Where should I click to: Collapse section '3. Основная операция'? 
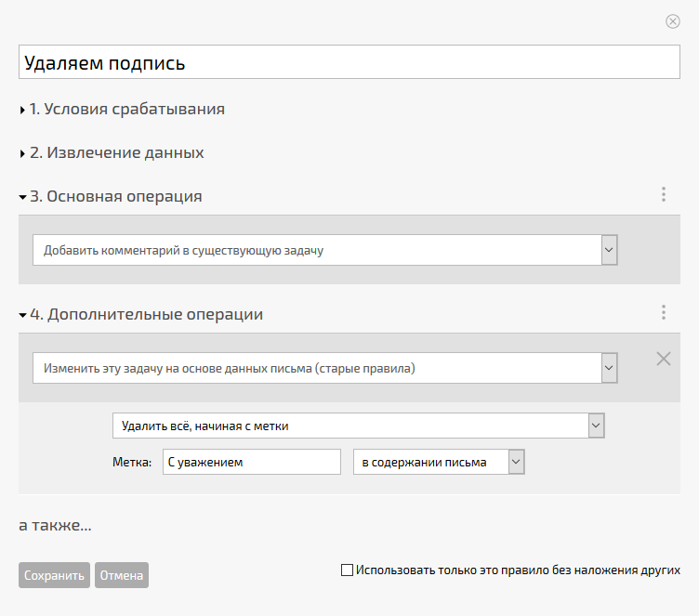click(x=111, y=197)
